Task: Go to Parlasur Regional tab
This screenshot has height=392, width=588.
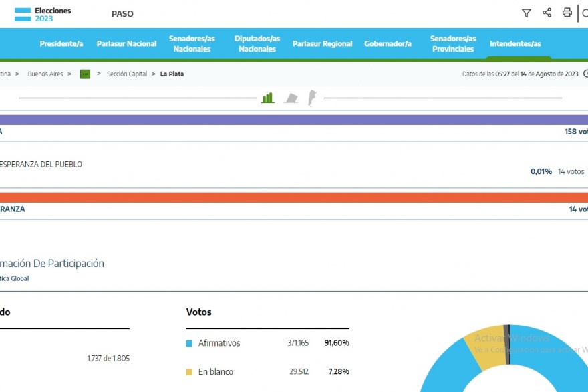Action: coord(323,44)
